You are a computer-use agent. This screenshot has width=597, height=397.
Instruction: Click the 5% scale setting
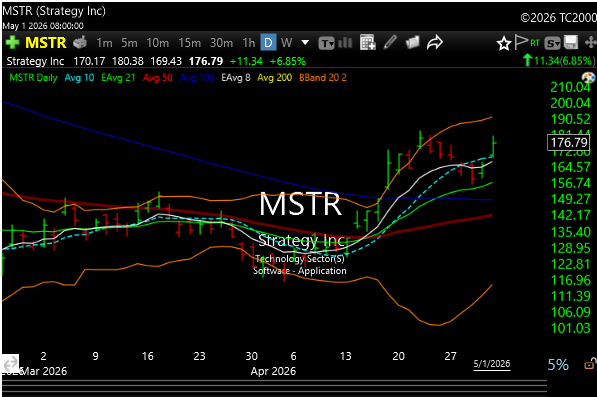(558, 365)
